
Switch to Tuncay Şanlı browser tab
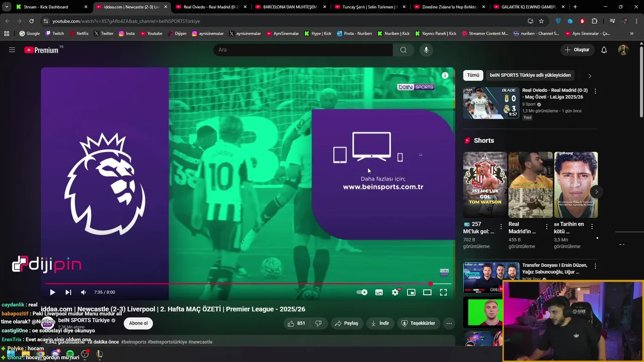point(370,7)
